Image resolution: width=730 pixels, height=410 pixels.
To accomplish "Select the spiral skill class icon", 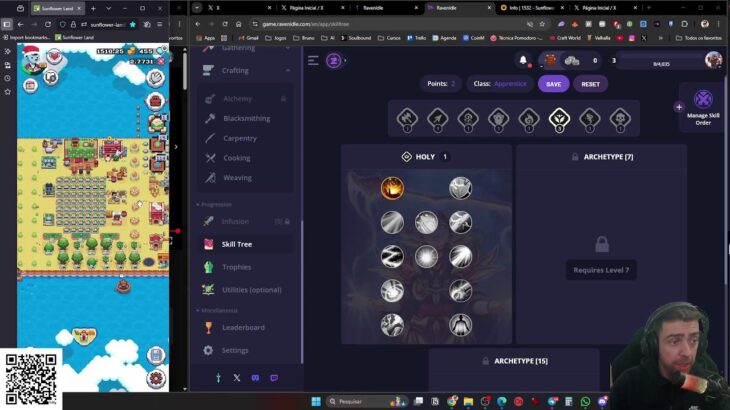I will (468, 118).
